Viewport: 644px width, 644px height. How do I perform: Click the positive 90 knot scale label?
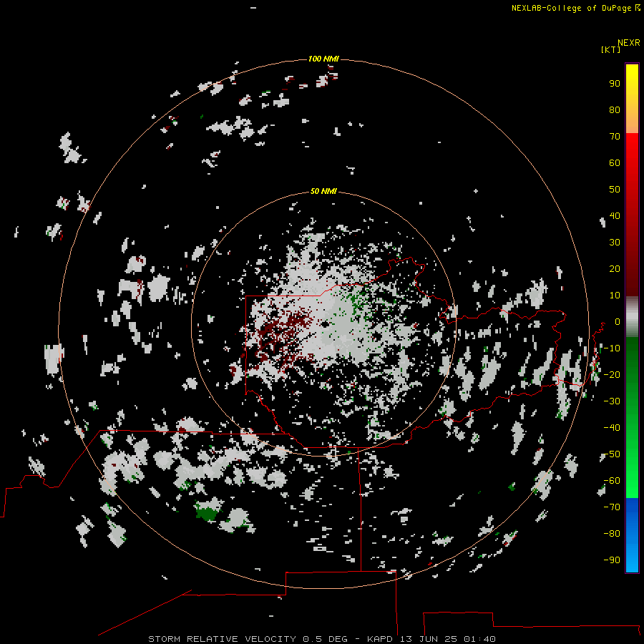point(615,84)
